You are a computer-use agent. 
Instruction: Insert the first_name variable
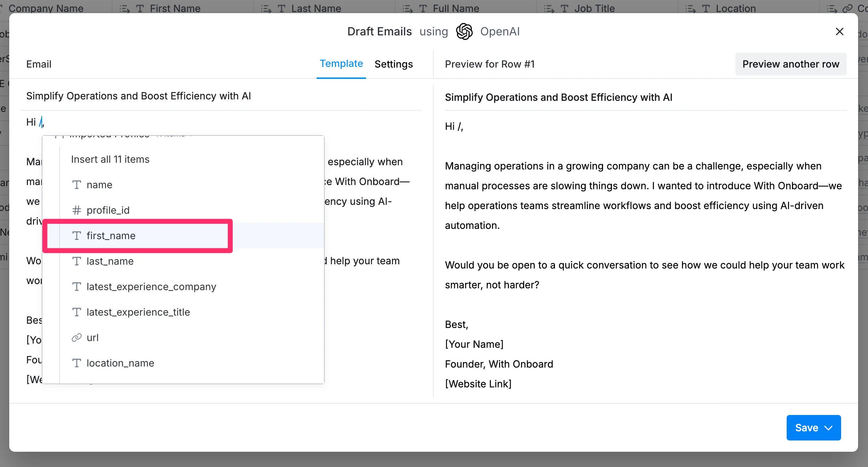click(111, 236)
